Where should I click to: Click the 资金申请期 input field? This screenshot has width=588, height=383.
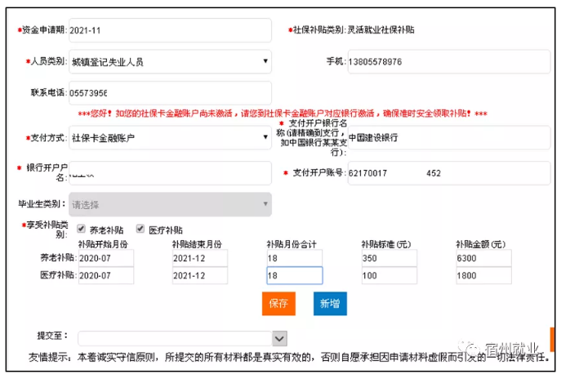[169, 30]
